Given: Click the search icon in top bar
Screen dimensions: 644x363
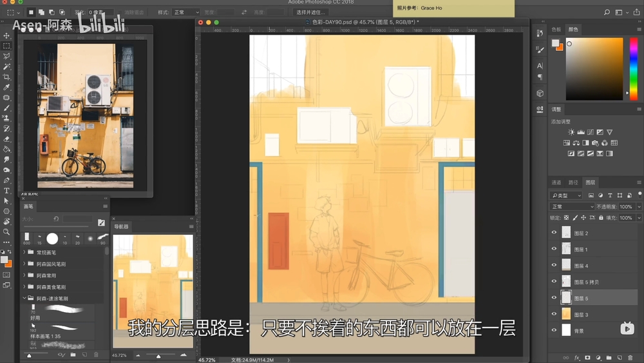Looking at the screenshot, I should coord(607,12).
